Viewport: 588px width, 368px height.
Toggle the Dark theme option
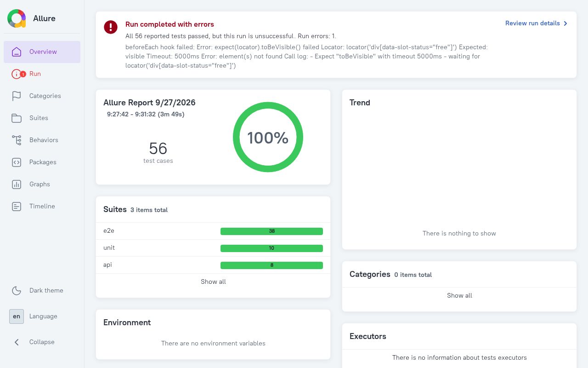(42, 291)
